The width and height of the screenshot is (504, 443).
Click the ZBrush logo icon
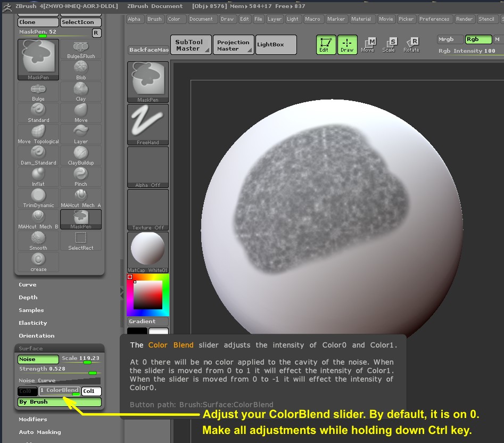click(7, 7)
